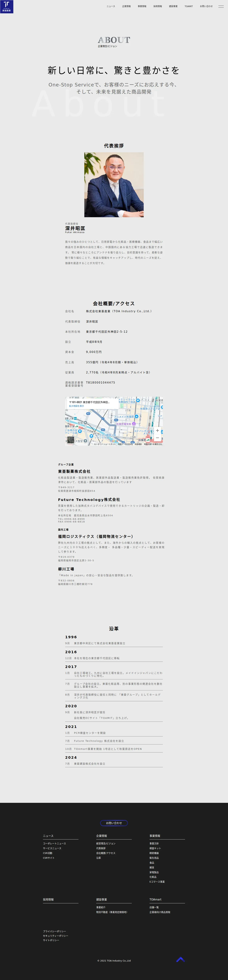Click the footer 建設事業 section heading
228x980 pixels.
point(101,900)
